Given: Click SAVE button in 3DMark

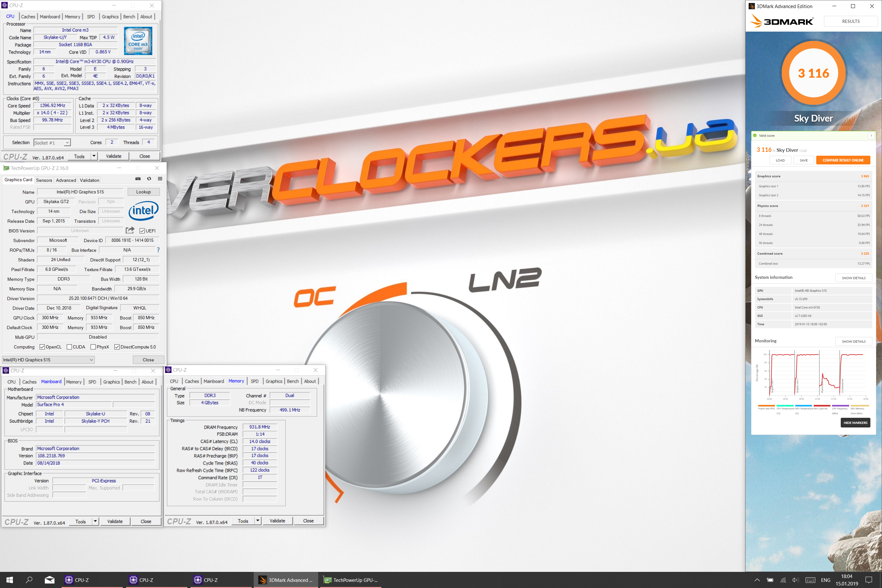Looking at the screenshot, I should (x=804, y=160).
